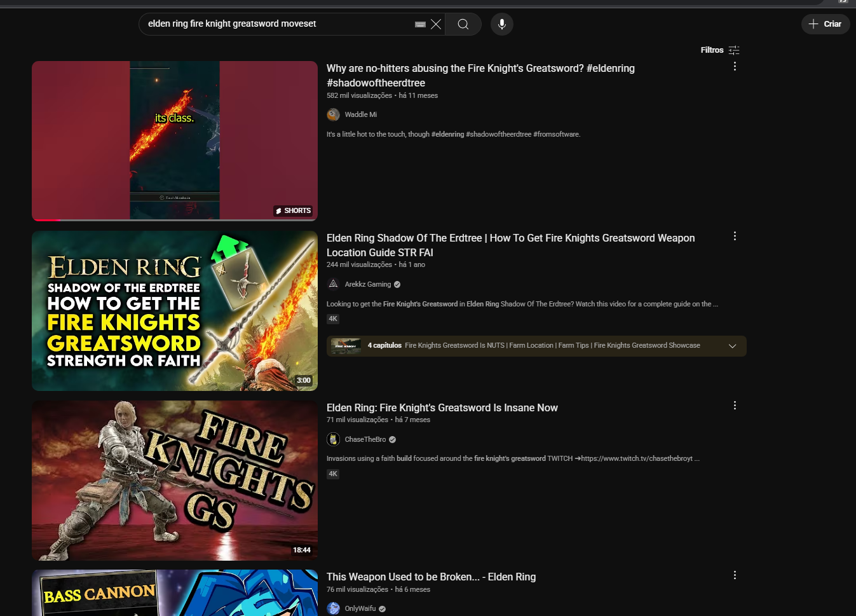The image size is (856, 616).
Task: Click the 4K badge under Arekkz Gaming description
Action: click(x=333, y=319)
